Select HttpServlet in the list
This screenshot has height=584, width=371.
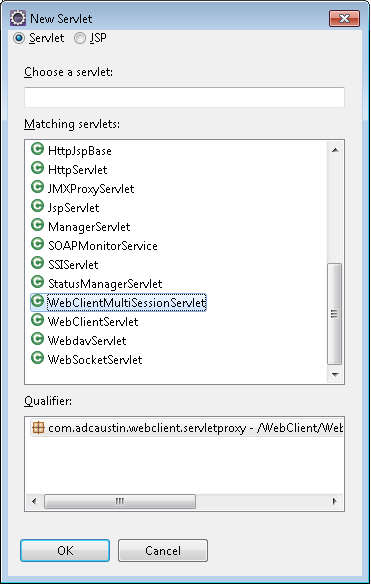pos(77,170)
